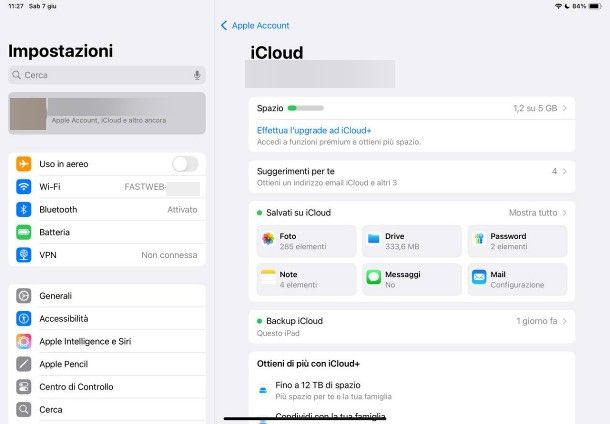
Task: Tap the green Messaggi bubble icon
Action: click(x=373, y=277)
